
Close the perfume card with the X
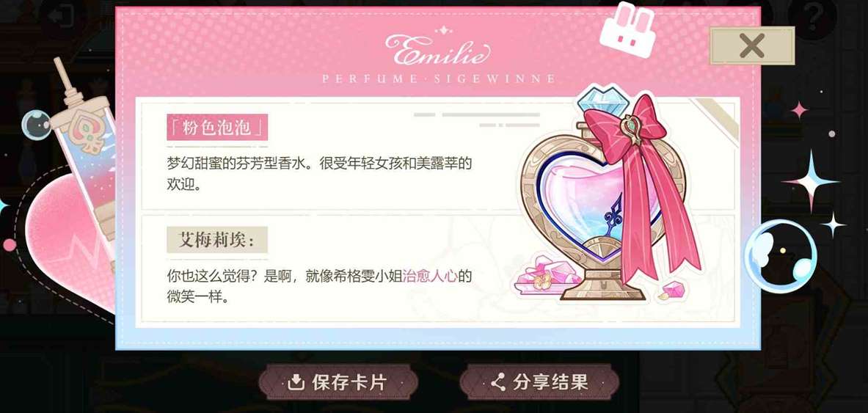pos(752,45)
